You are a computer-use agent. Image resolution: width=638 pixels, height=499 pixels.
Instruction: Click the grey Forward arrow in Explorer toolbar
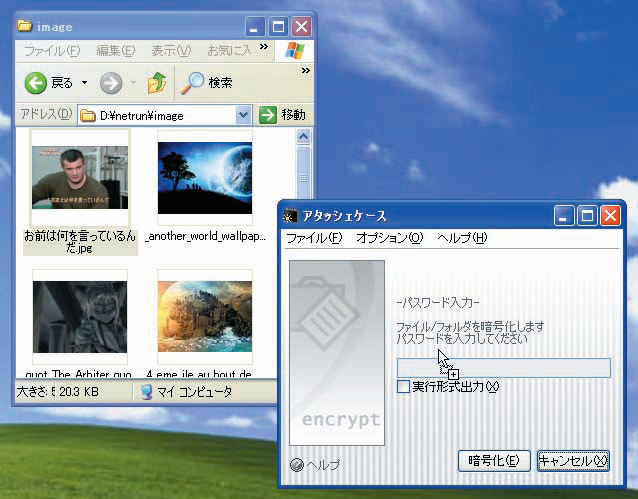click(111, 83)
